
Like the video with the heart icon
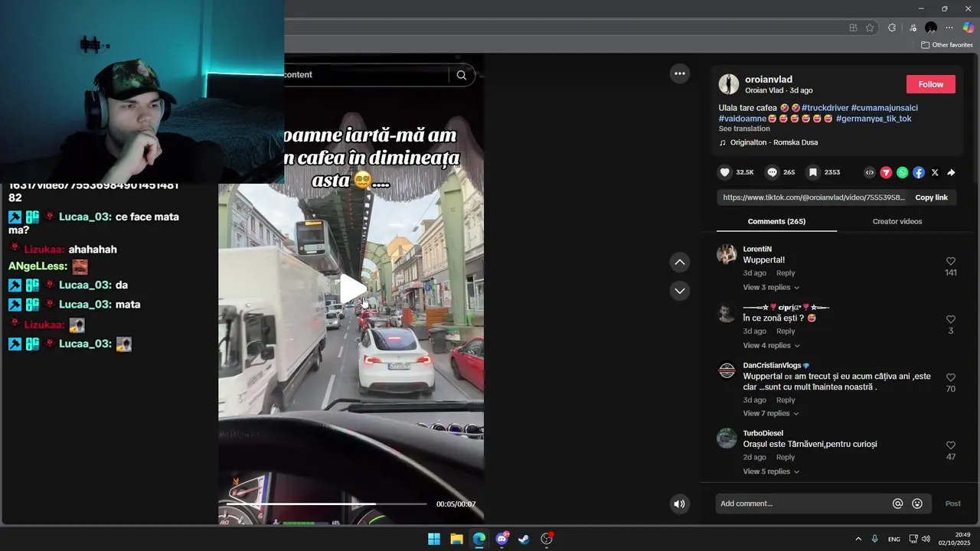click(x=724, y=173)
